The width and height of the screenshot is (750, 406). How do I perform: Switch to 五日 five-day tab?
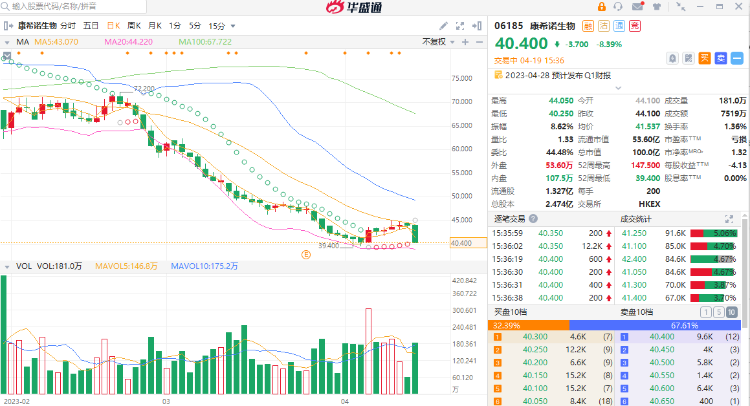[x=90, y=26]
